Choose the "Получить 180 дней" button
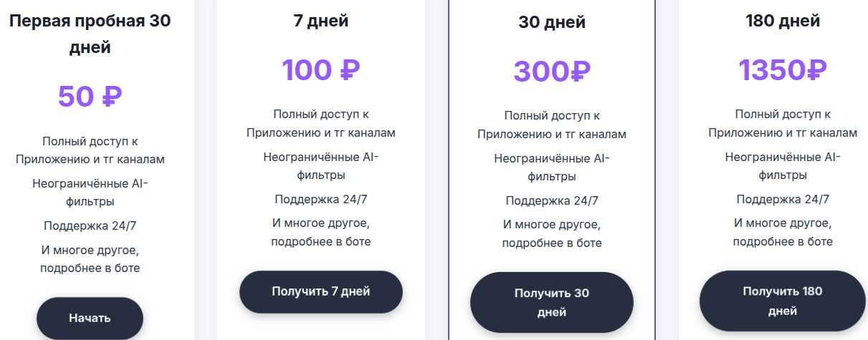This screenshot has height=340, width=868. (782, 301)
